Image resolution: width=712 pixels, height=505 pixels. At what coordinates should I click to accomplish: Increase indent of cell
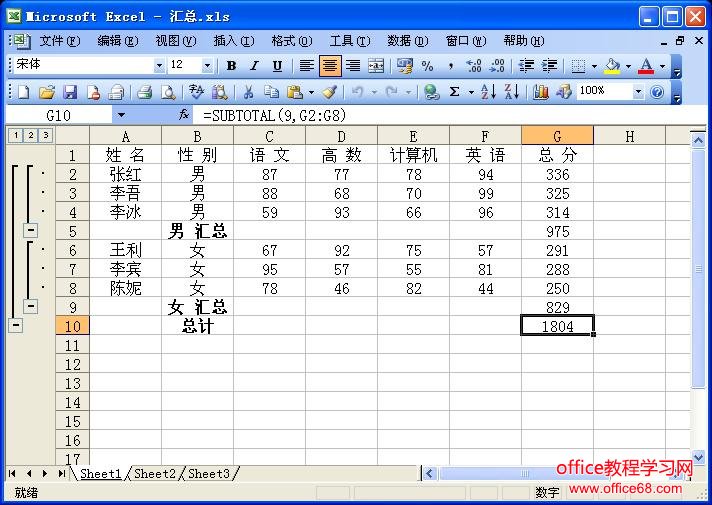(x=549, y=66)
